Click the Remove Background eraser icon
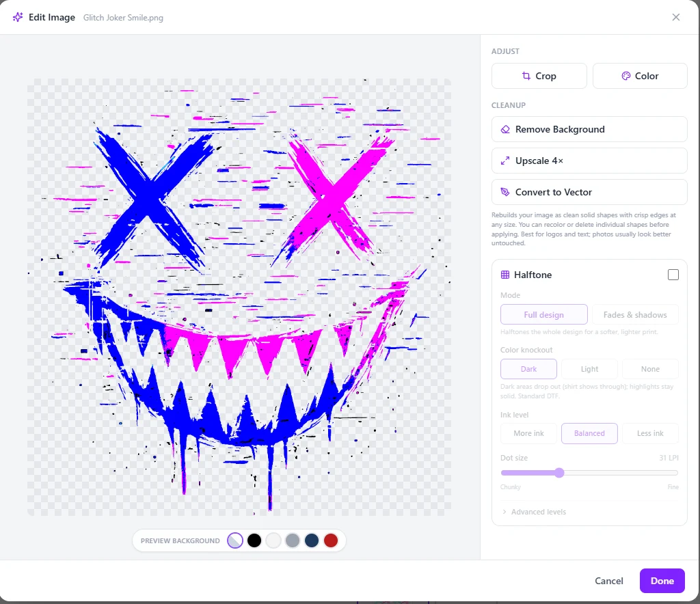Image resolution: width=700 pixels, height=604 pixels. pyautogui.click(x=505, y=129)
